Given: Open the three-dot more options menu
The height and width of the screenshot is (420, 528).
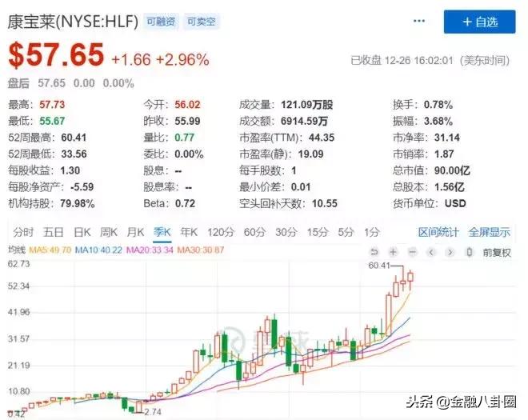Looking at the screenshot, I should click(419, 21).
